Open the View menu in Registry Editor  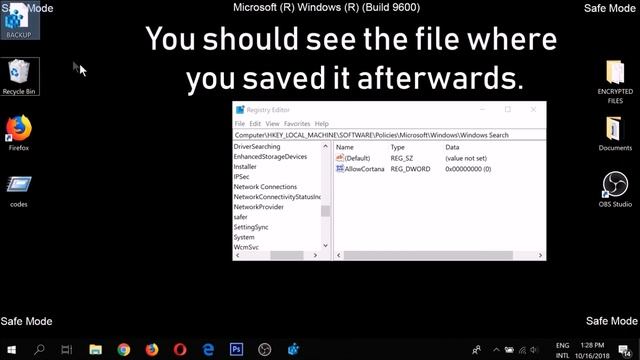[x=272, y=124]
